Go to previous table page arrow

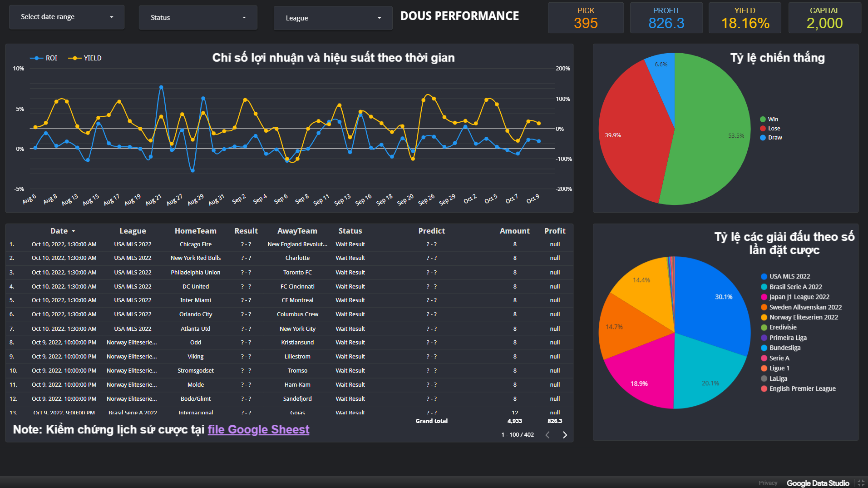click(x=547, y=435)
